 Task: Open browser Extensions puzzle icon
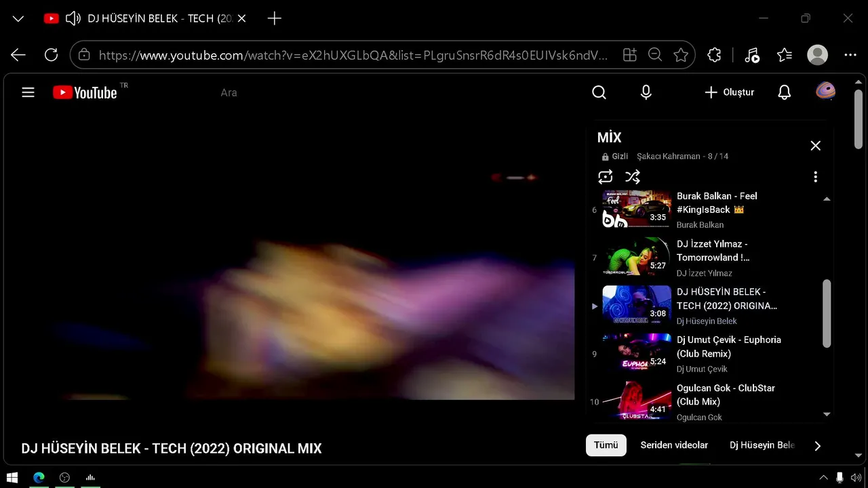pyautogui.click(x=714, y=55)
